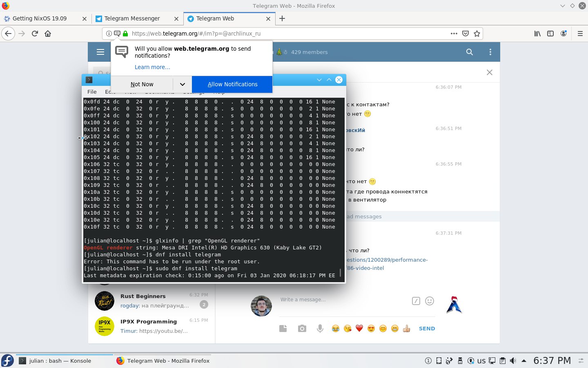Record a voice message

(x=320, y=328)
